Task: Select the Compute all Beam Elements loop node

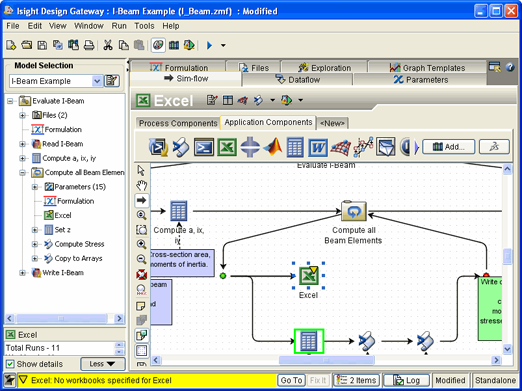Action: [354, 211]
